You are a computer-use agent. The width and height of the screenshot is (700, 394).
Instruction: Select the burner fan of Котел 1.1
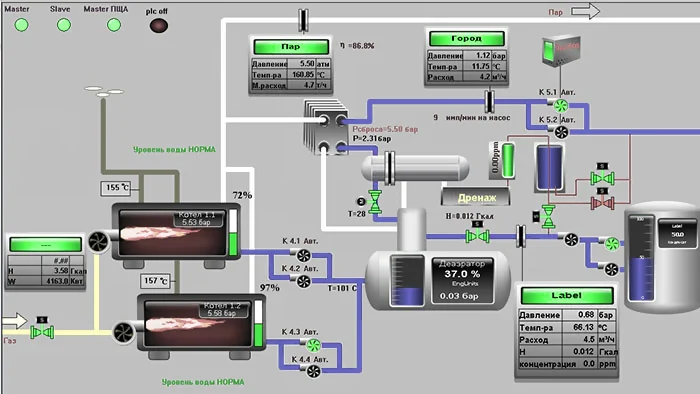98,242
